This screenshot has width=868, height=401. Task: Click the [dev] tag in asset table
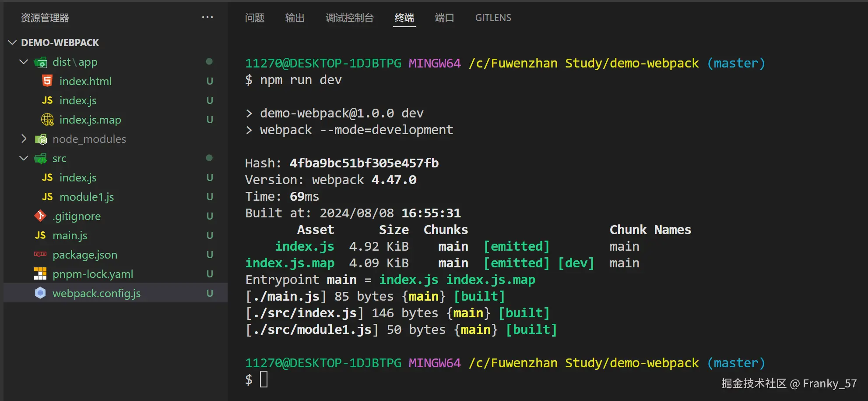[x=576, y=263]
